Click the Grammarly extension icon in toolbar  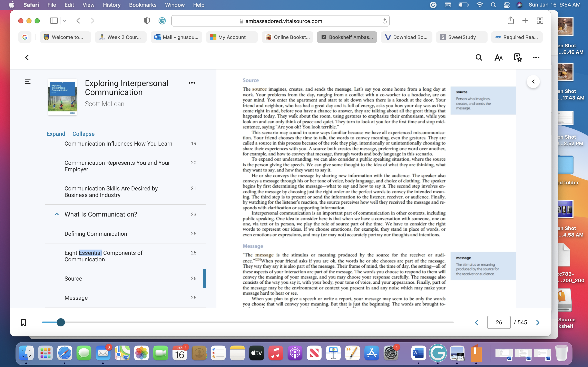coord(162,21)
